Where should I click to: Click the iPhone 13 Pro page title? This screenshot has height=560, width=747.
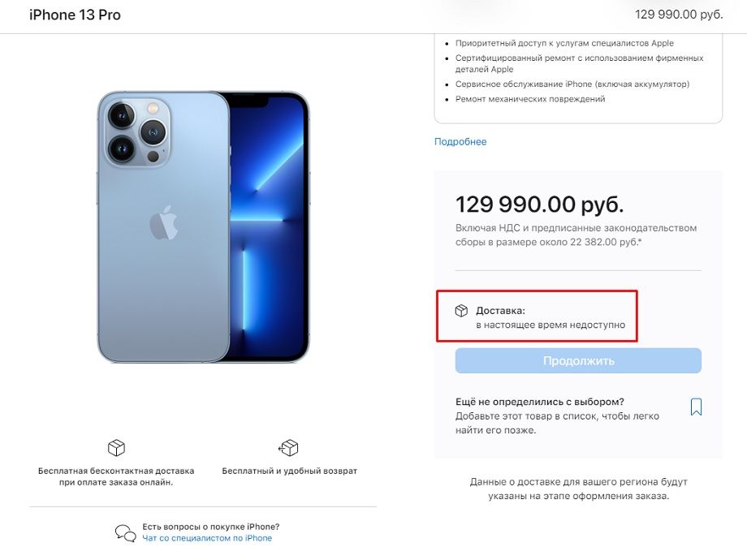[x=75, y=15]
